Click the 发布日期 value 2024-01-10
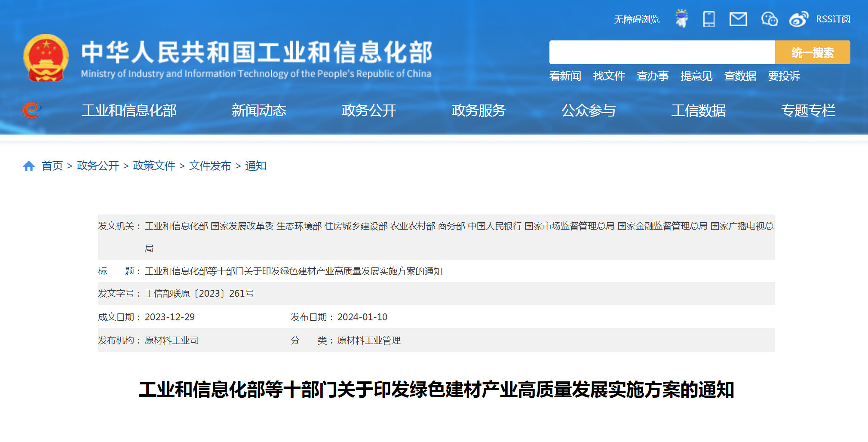The image size is (868, 442). click(362, 317)
